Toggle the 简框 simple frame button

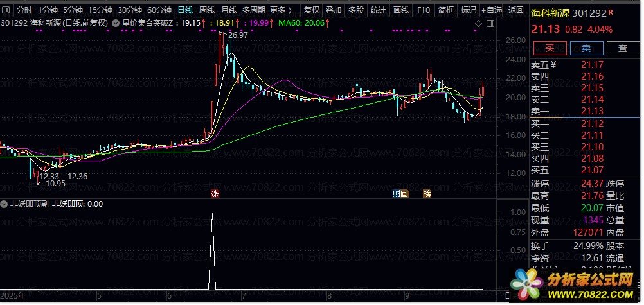(446, 10)
